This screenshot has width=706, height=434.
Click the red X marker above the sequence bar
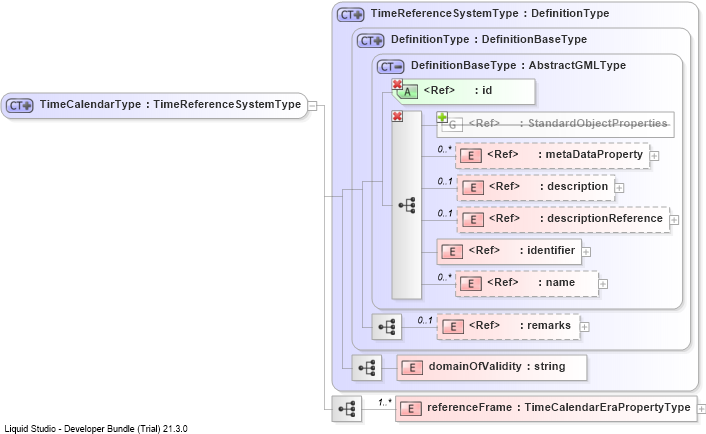click(397, 117)
